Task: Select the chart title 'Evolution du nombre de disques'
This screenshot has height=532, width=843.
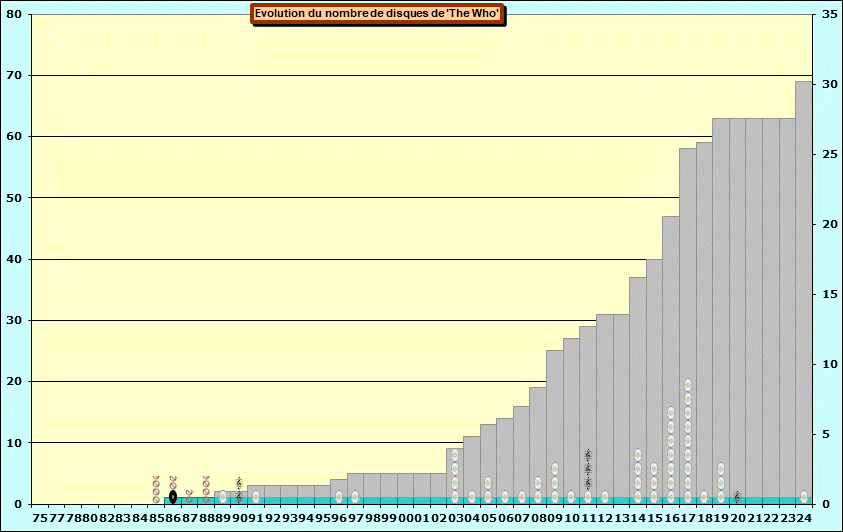Action: coord(378,14)
